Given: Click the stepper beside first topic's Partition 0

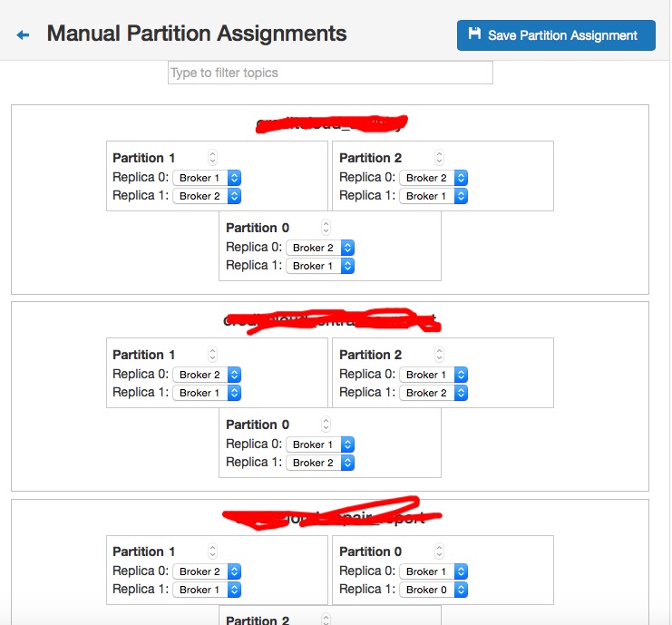Looking at the screenshot, I should pos(326,228).
